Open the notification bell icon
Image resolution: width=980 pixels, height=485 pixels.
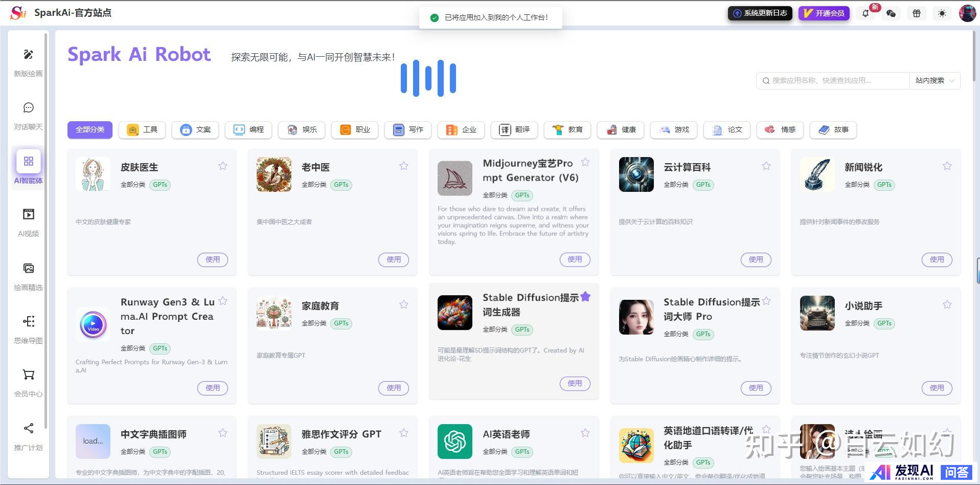865,13
